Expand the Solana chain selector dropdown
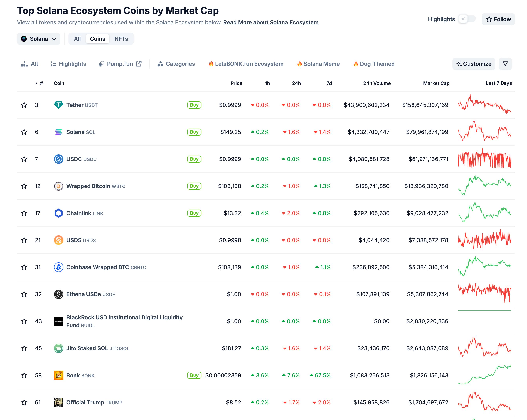The height and width of the screenshot is (420, 527). pos(38,39)
